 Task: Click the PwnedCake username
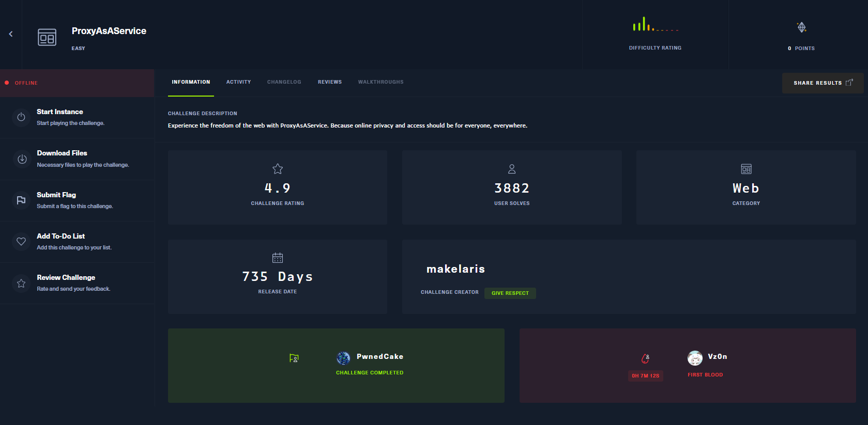[380, 356]
